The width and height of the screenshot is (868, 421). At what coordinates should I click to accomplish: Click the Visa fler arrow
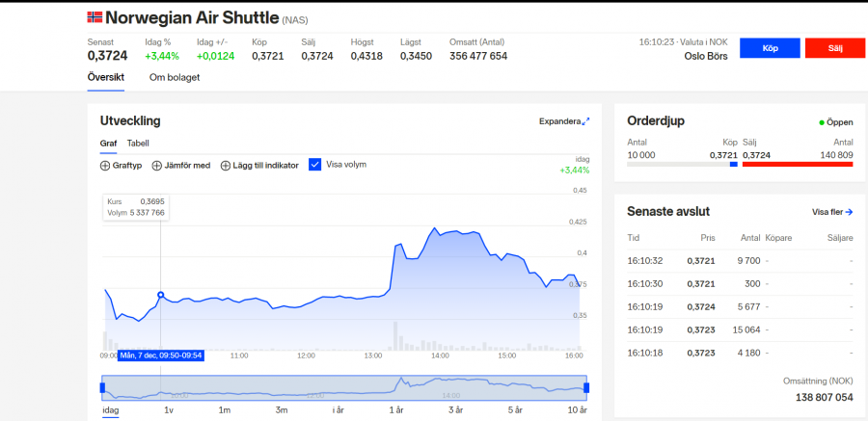pyautogui.click(x=849, y=212)
